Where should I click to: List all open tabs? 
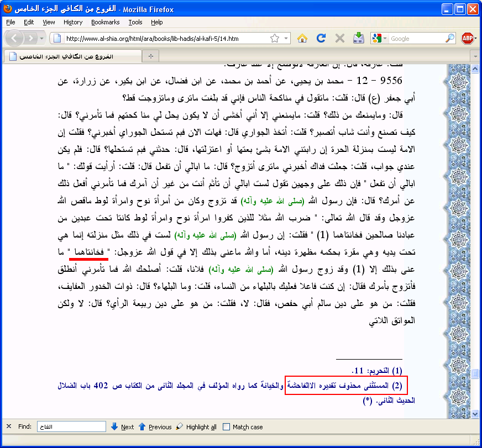pos(475,56)
